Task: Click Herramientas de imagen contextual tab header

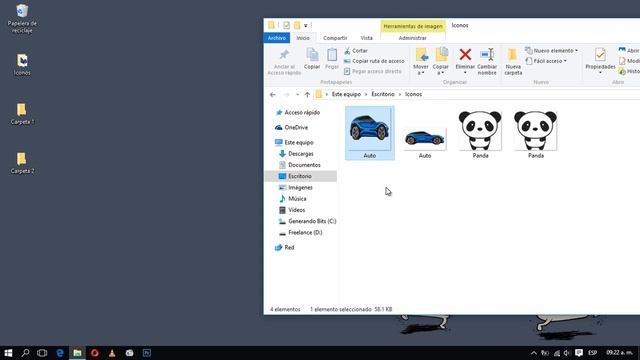Action: [413, 26]
